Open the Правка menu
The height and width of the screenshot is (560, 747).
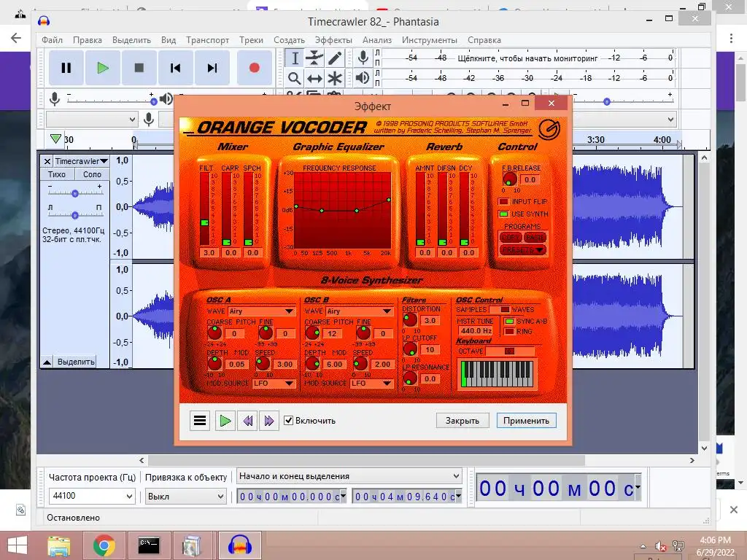coord(88,40)
